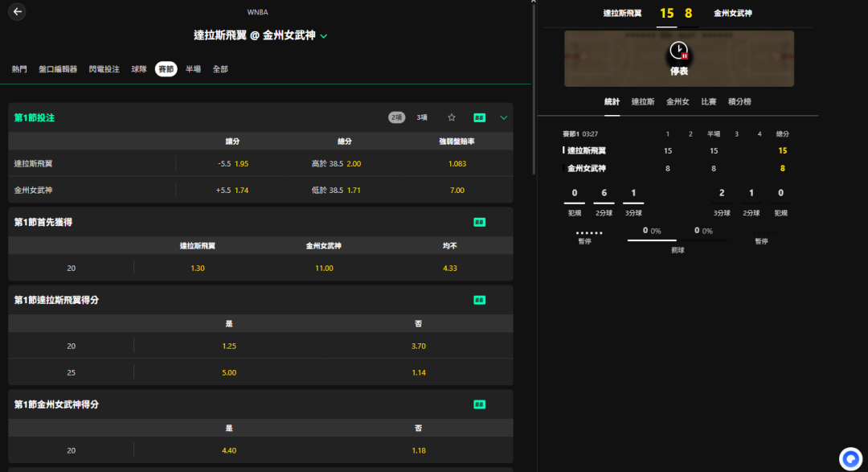Open the 全部 tab
The image size is (868, 472).
[x=220, y=69]
